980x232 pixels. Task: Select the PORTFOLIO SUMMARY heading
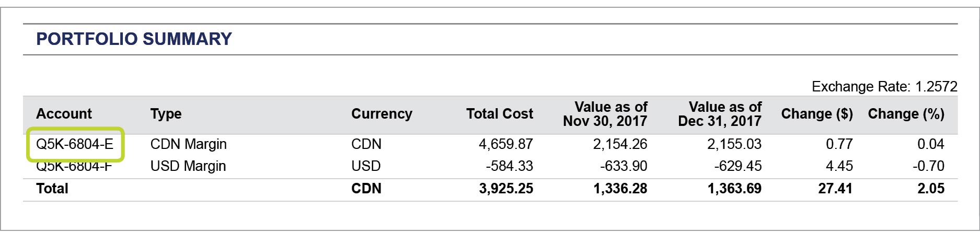pyautogui.click(x=134, y=39)
